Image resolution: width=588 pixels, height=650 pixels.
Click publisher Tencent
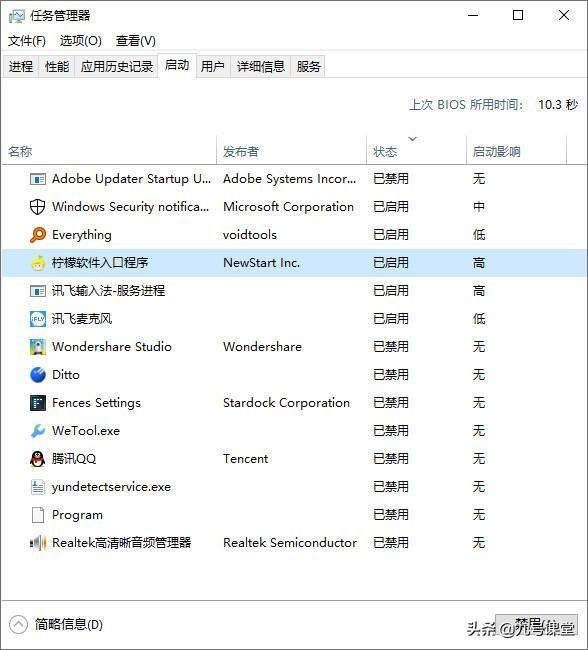245,459
